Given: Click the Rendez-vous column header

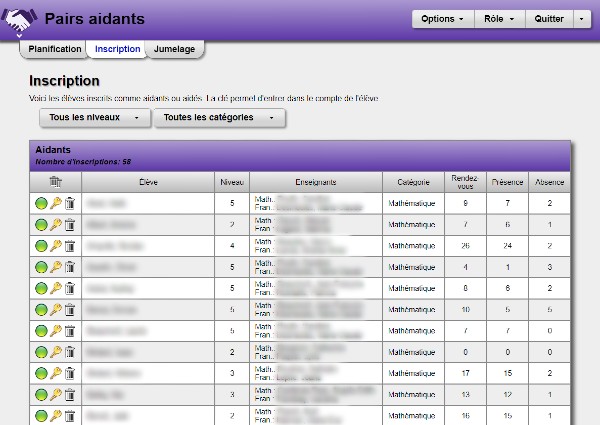Looking at the screenshot, I should (464, 182).
